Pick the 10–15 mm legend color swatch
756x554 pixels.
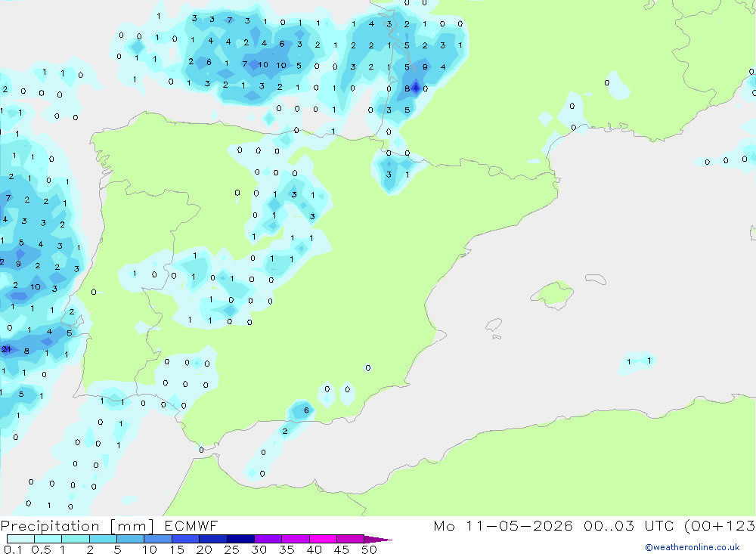[x=158, y=539]
